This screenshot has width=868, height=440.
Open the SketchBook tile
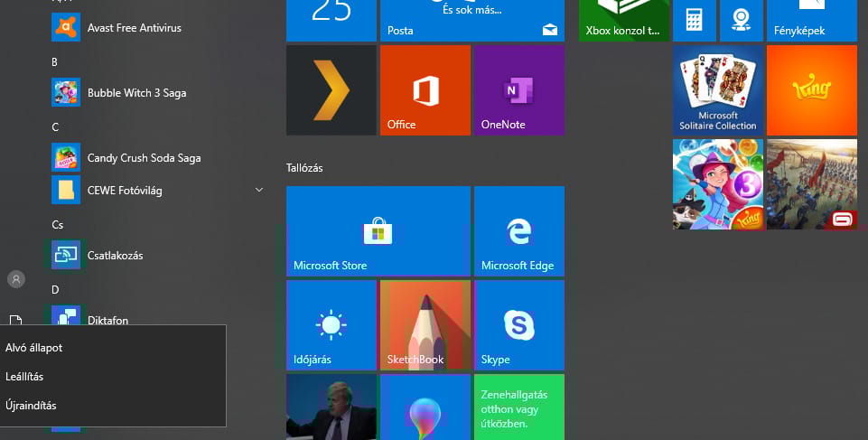tap(425, 325)
